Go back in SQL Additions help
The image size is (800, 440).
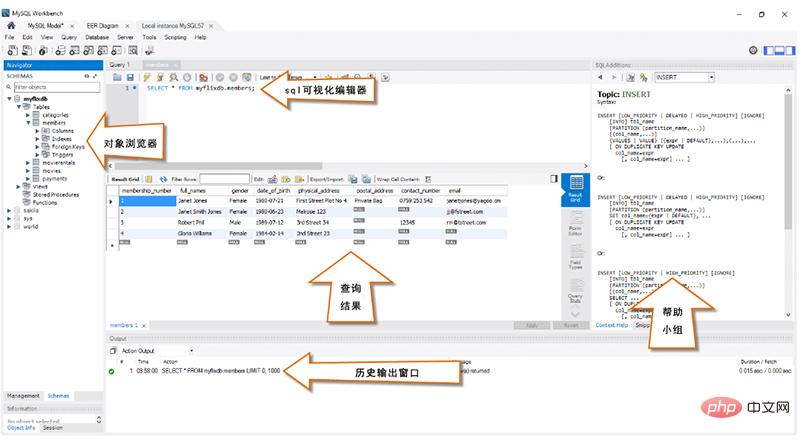[601, 77]
